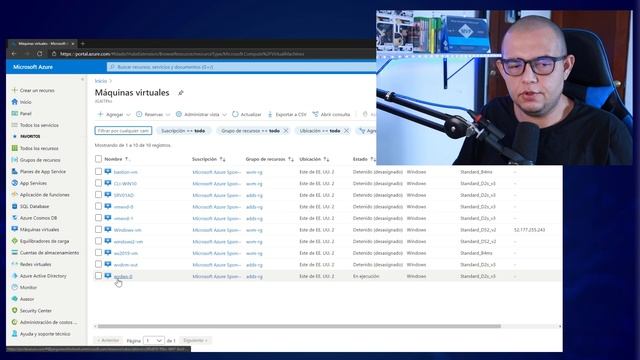Go to Siguiente page
The image size is (640, 360).
click(x=195, y=340)
